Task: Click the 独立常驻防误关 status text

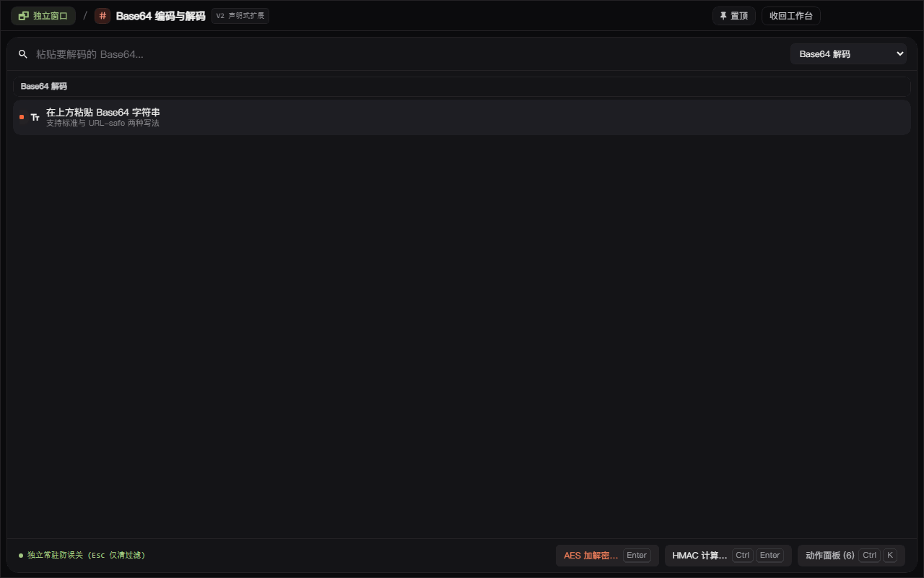Action: [87, 556]
